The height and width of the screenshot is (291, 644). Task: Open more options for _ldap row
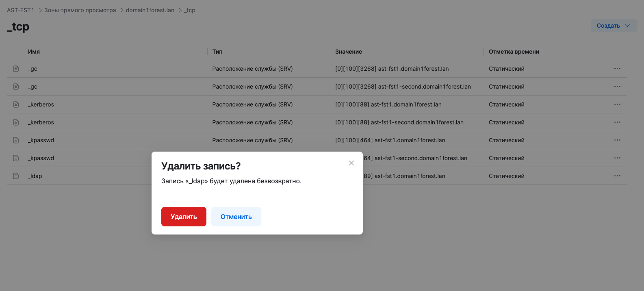point(617,176)
